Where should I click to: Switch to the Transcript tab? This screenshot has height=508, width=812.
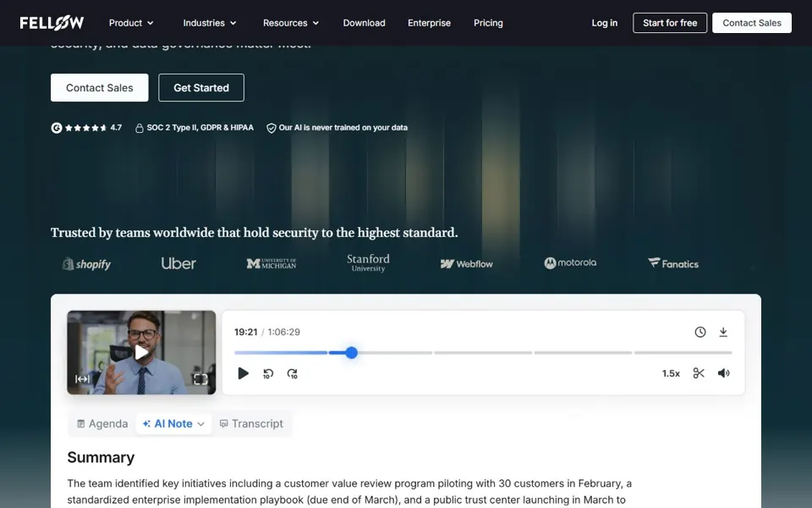click(x=251, y=423)
